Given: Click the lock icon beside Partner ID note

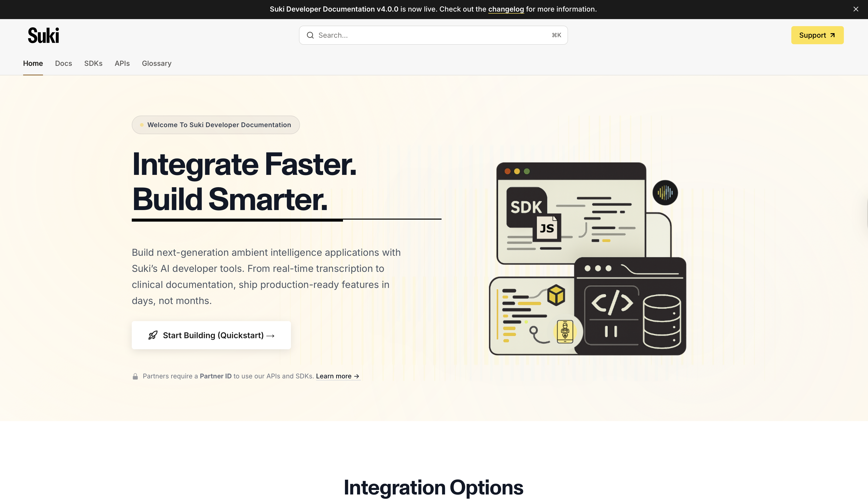Looking at the screenshot, I should (135, 376).
